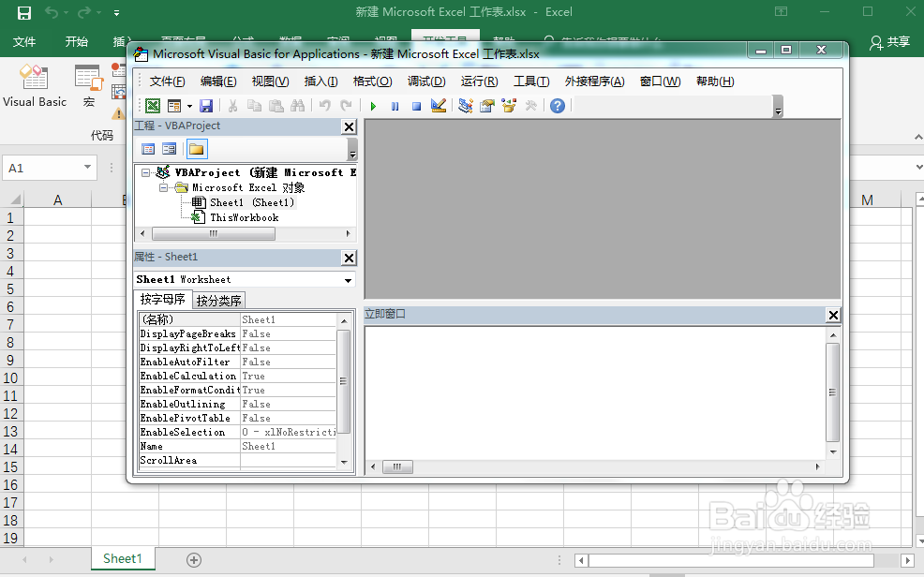Add new sheet with plus icon
Viewport: 924px width, 577px height.
[x=194, y=560]
